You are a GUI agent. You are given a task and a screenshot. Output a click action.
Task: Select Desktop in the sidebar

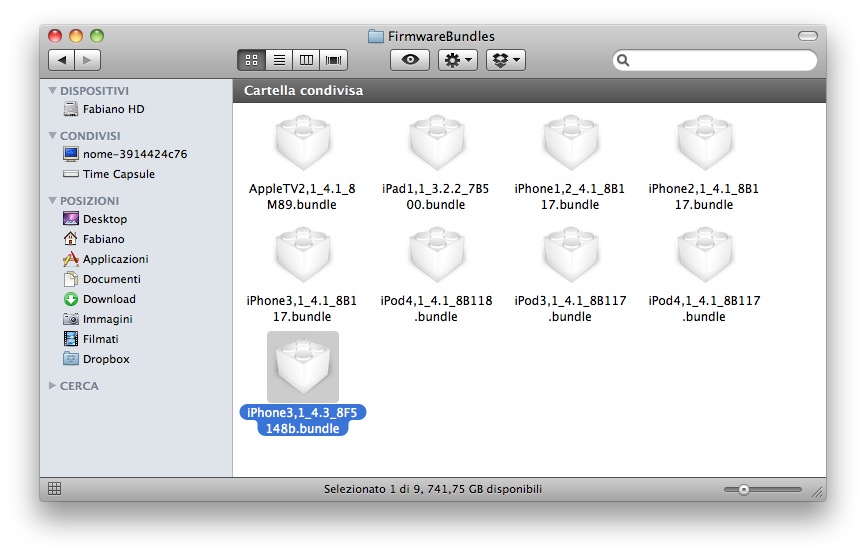pos(104,219)
